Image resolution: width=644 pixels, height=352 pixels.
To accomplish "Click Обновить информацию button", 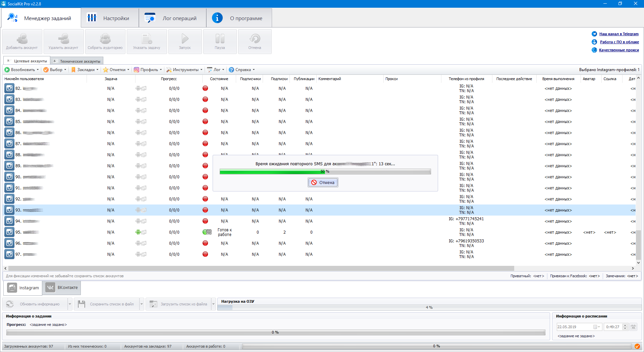I will pos(35,304).
